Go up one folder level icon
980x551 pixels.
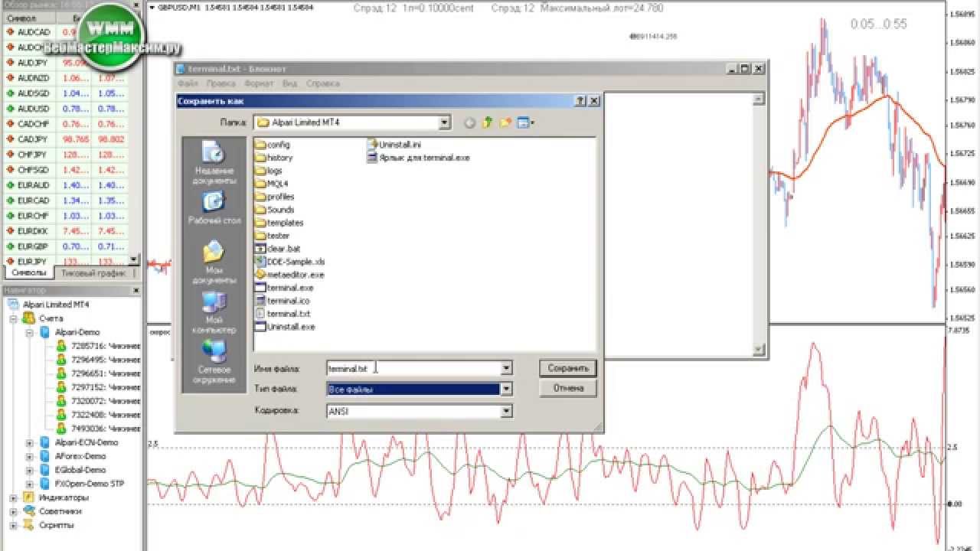click(487, 122)
